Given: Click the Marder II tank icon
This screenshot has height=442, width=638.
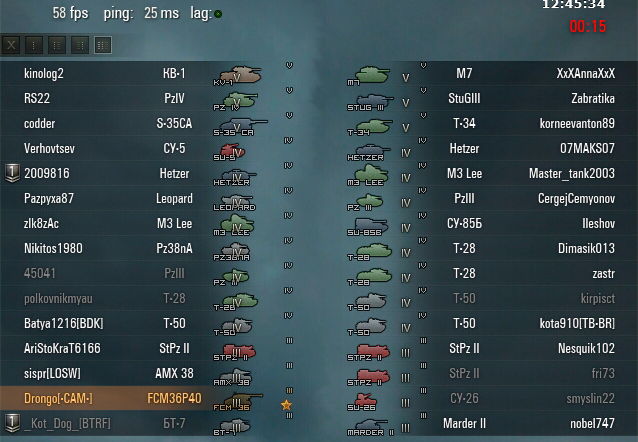Looking at the screenshot, I should pos(370,427).
